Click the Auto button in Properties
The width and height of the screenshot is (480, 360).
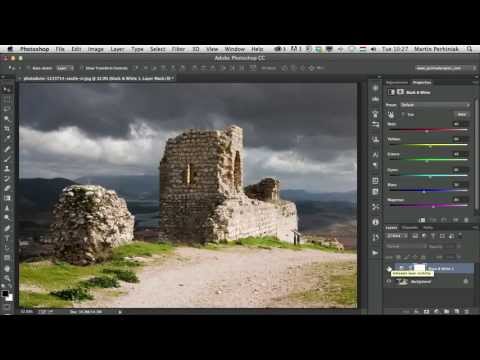tap(462, 114)
